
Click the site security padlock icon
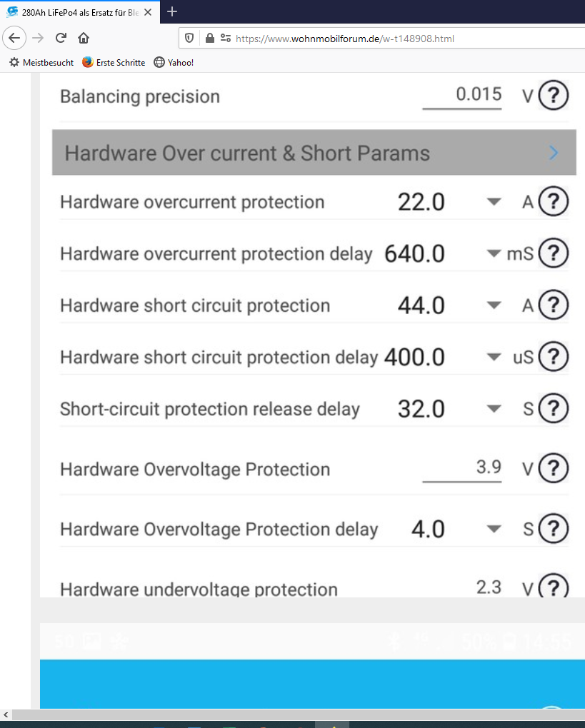(x=209, y=38)
